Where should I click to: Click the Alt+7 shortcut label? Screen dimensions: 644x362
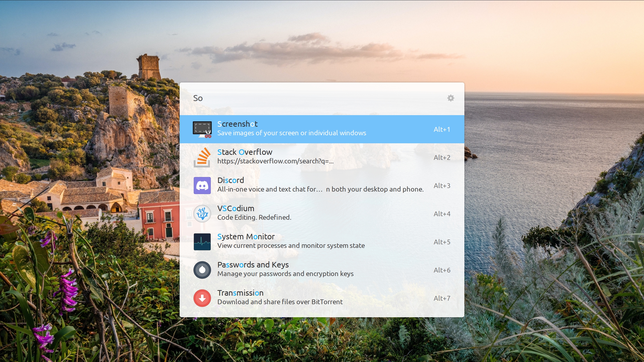[x=442, y=298]
